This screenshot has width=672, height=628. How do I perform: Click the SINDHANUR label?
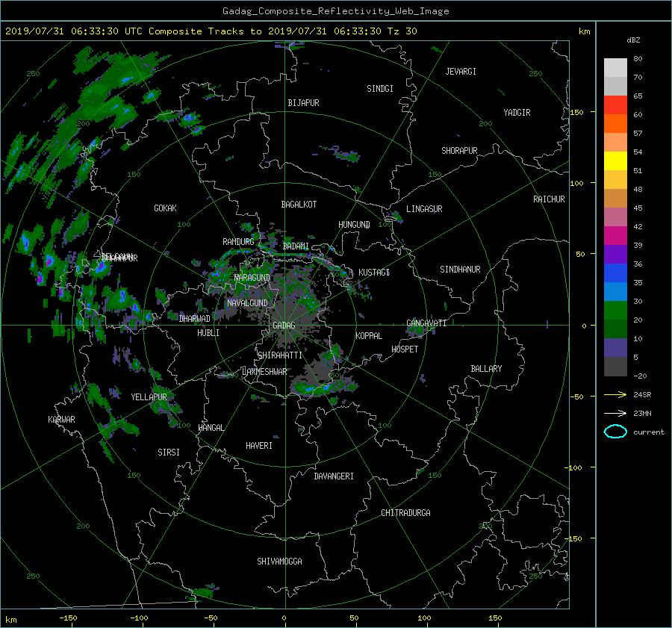(460, 270)
